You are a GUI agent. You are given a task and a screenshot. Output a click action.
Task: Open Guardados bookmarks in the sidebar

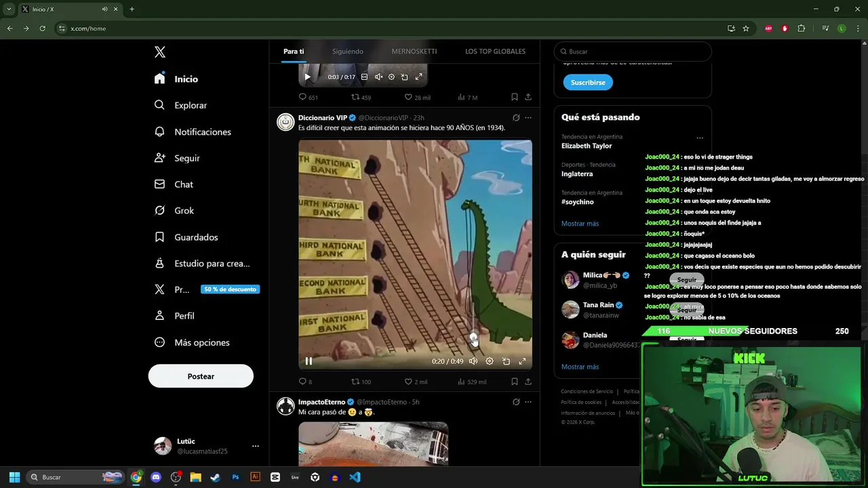click(186, 237)
